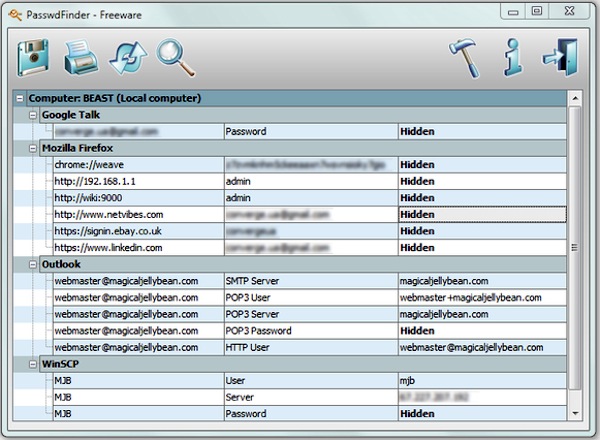Select the Mozilla Firefox group header
This screenshot has height=440, width=600.
303,148
